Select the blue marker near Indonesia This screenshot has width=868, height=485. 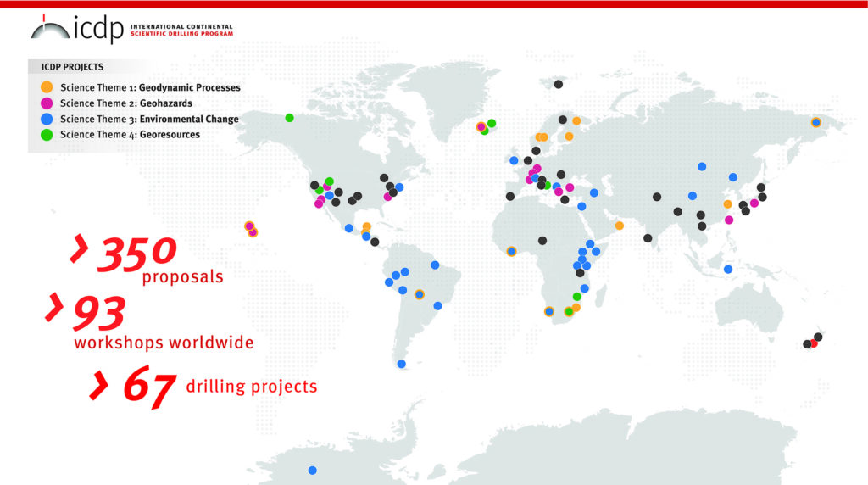(x=728, y=270)
